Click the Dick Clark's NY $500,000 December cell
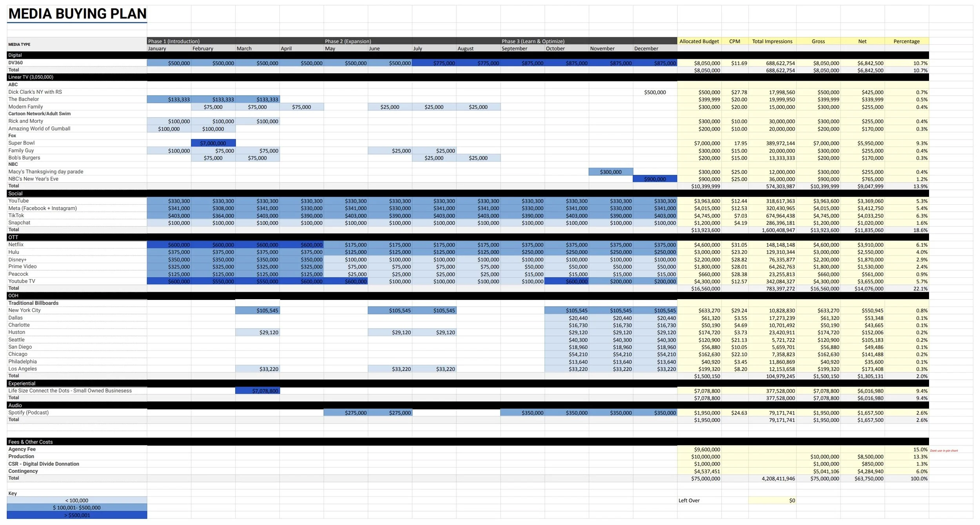The height and width of the screenshot is (525, 980). (655, 92)
